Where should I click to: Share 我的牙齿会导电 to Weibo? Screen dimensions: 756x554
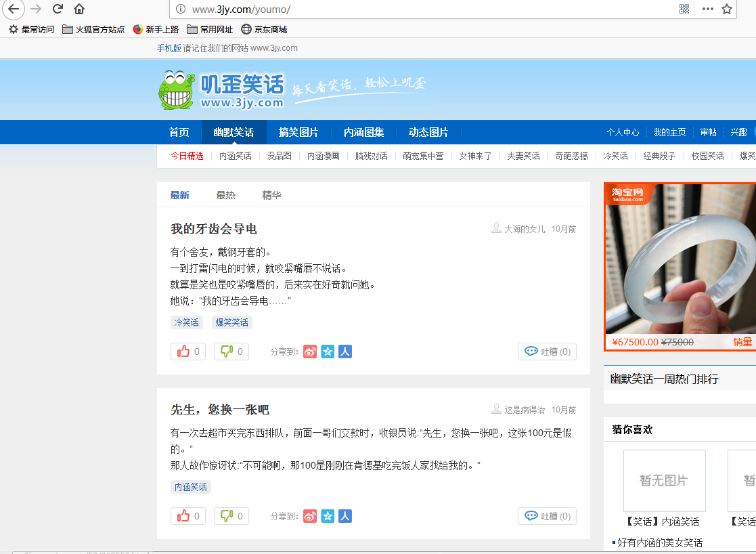(x=310, y=351)
